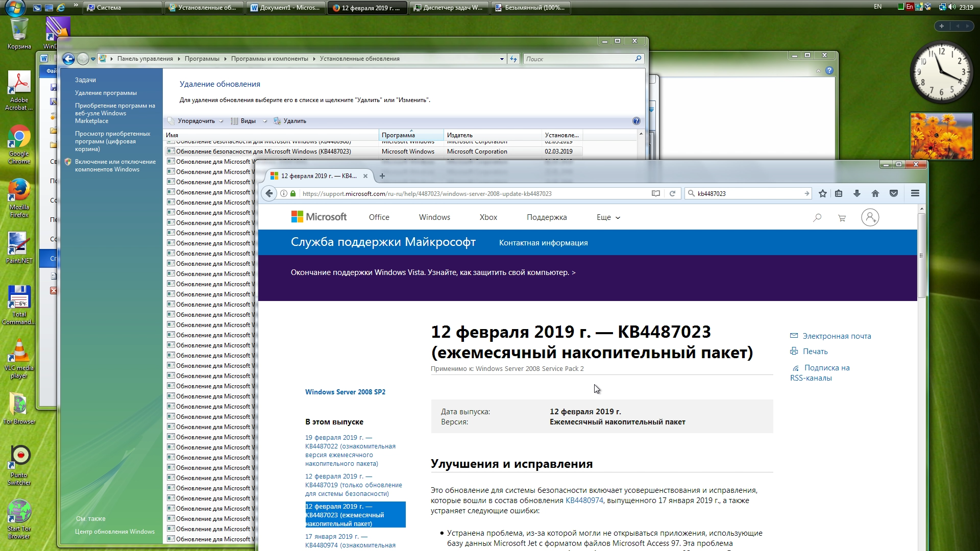The height and width of the screenshot is (551, 980).
Task: Click the Control Panel Поиск search field
Action: (583, 59)
